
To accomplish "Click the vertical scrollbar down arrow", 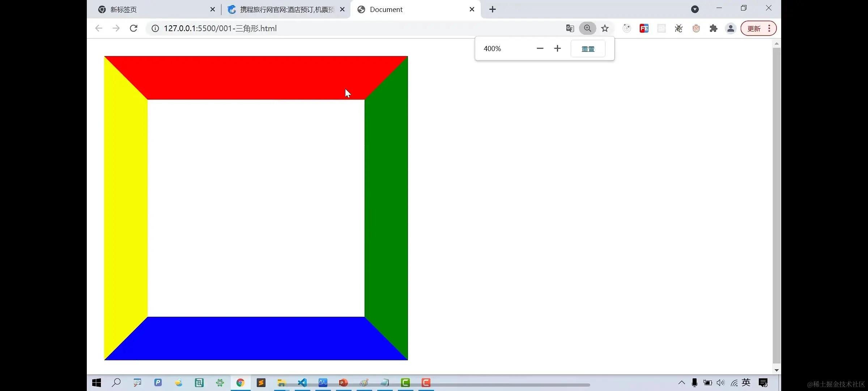I will [776, 370].
